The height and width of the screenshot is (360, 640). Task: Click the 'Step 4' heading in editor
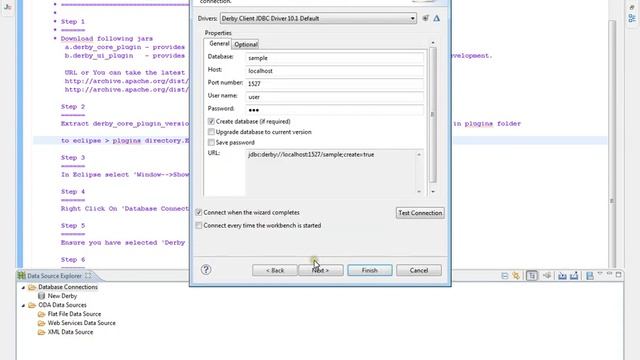coord(73,191)
